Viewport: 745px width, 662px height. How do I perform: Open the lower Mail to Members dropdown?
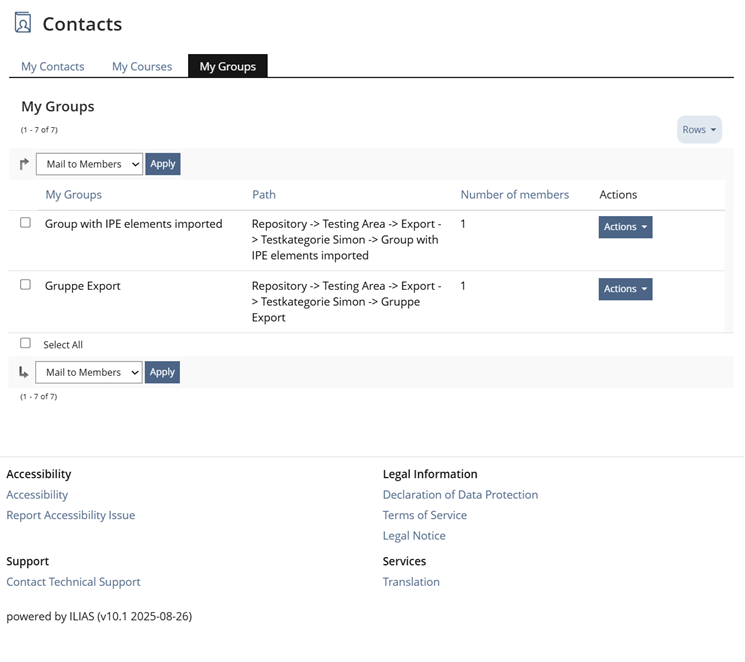(88, 372)
